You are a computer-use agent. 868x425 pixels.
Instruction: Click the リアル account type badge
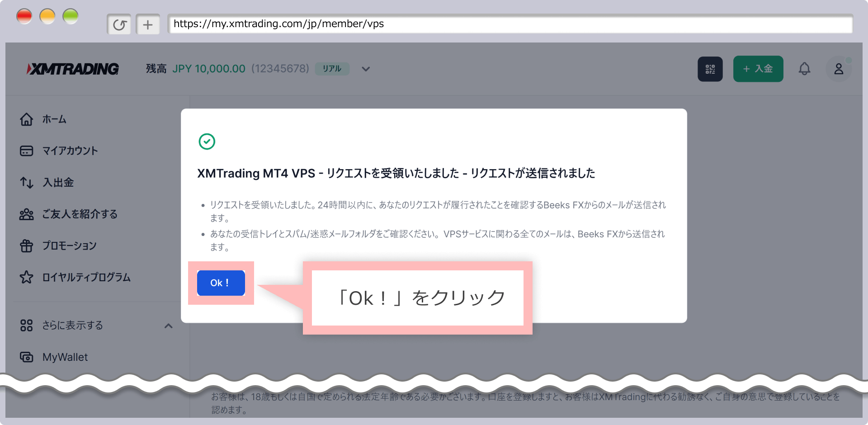pyautogui.click(x=332, y=69)
